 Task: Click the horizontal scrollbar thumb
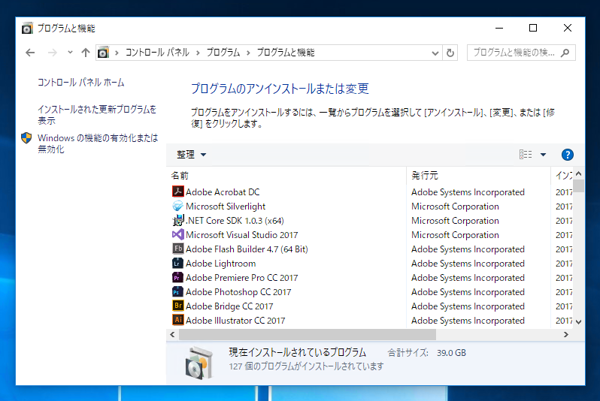point(307,334)
